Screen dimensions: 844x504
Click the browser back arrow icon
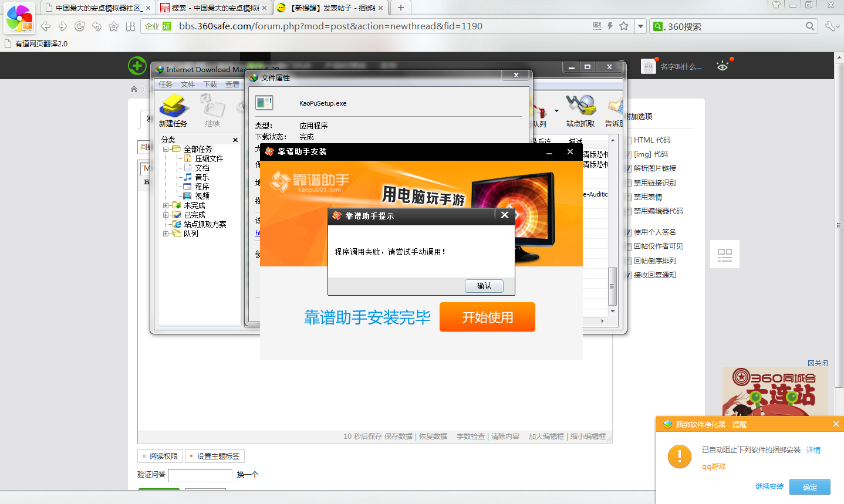46,26
